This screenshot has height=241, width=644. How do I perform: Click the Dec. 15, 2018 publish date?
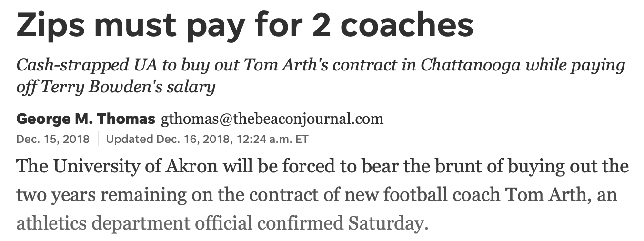pos(53,140)
